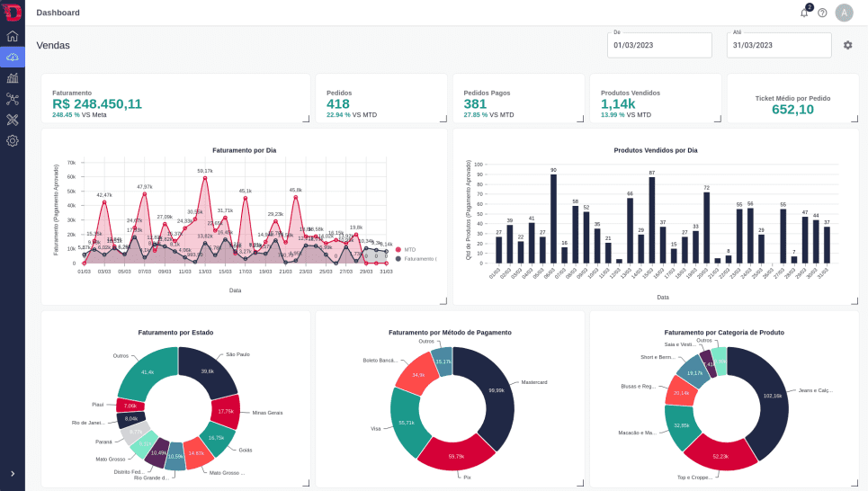868x491 pixels.
Task: Click the Dashbot logo at top left
Action: click(13, 13)
